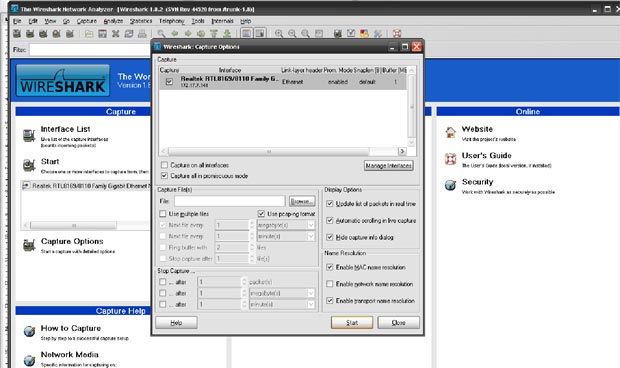This screenshot has width=620, height=368.
Task: Click the Start button in Capture Options
Action: pyautogui.click(x=352, y=323)
